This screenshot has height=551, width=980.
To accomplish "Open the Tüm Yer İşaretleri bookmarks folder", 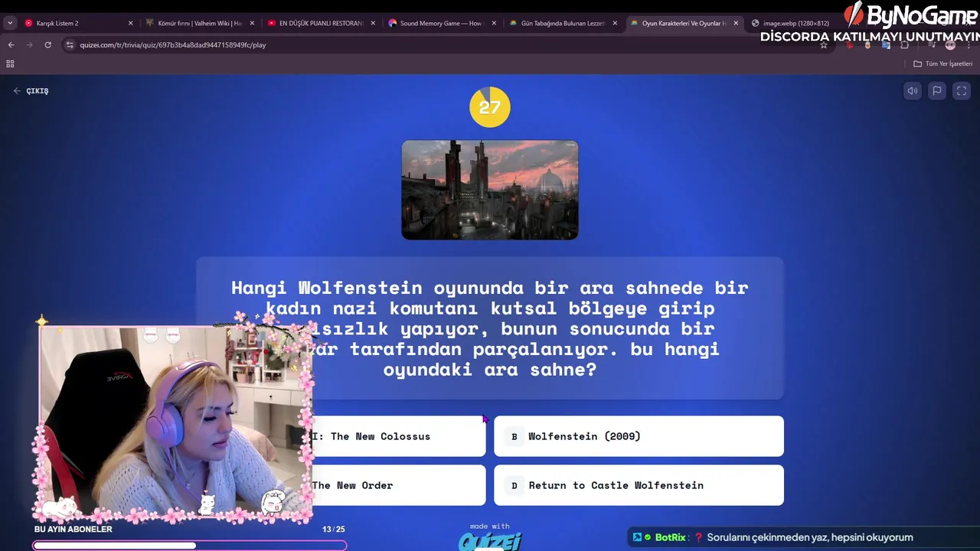I will point(942,64).
